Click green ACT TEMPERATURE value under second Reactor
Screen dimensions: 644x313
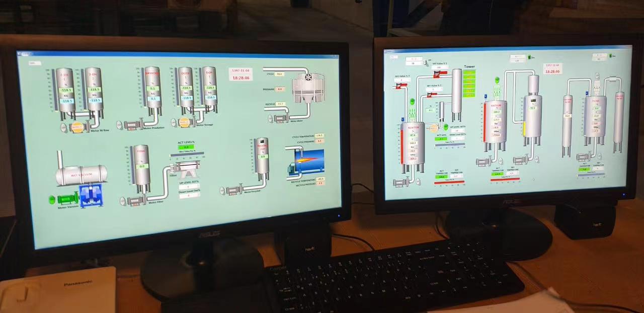tap(498, 174)
